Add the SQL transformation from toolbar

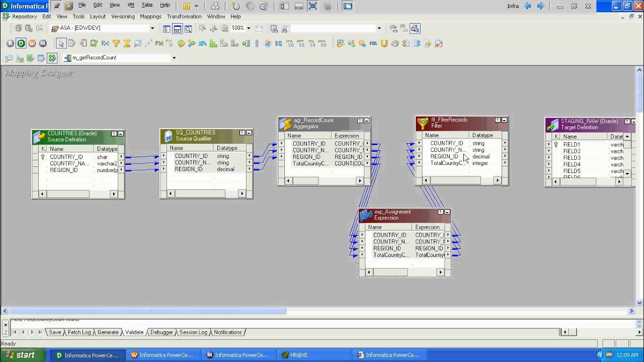[x=373, y=44]
